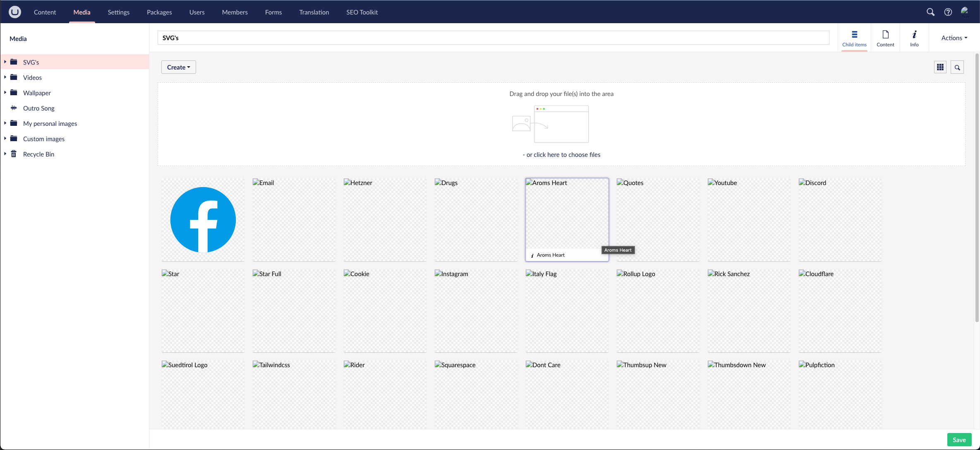Click the Info tab icon
Screen dimensions: 980x450
(914, 34)
